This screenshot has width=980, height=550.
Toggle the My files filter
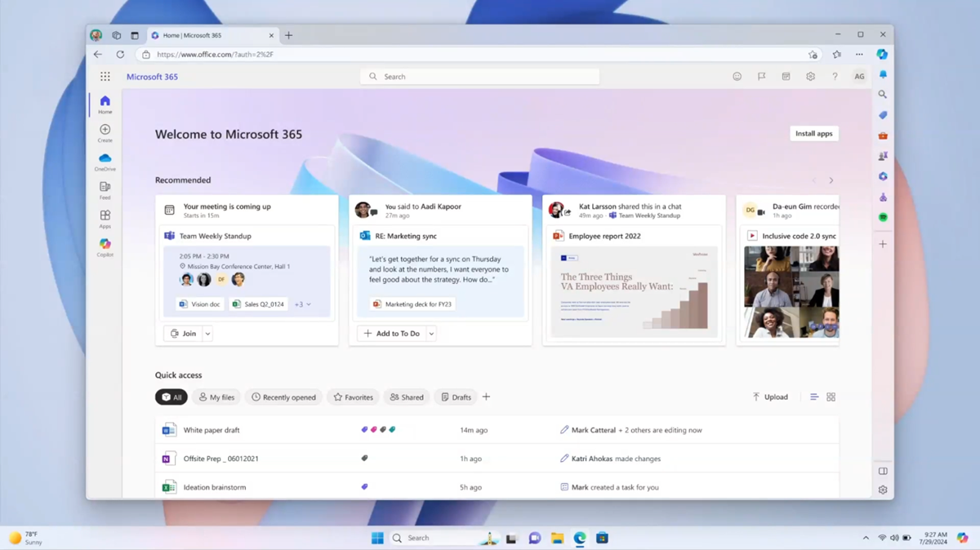point(216,397)
